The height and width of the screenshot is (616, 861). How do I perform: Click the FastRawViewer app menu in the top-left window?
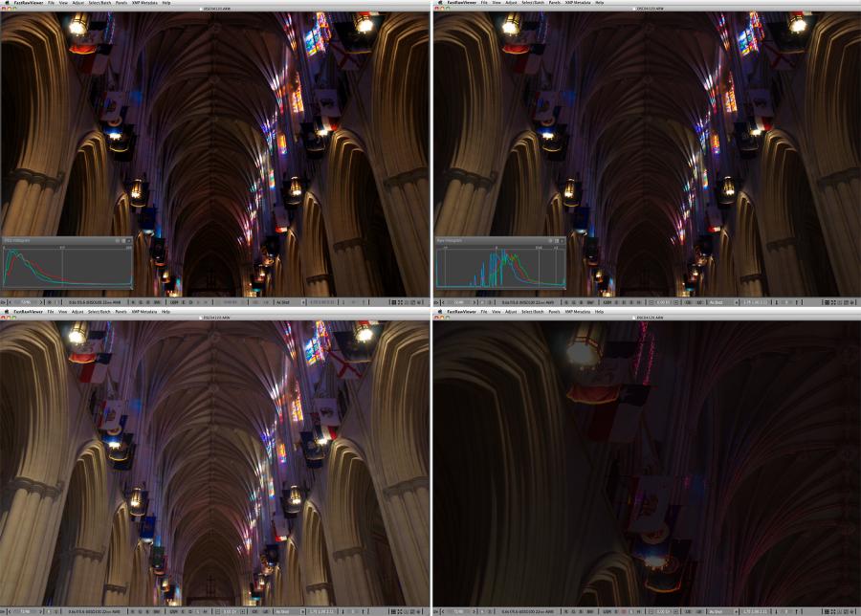(26, 3)
